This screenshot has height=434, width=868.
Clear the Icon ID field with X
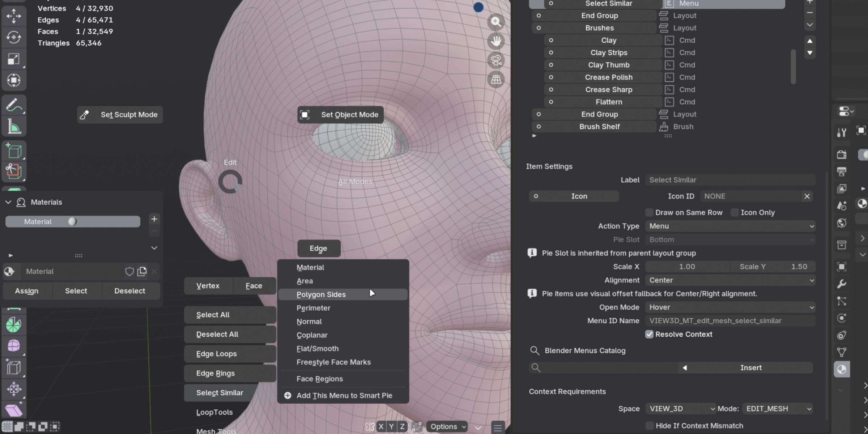[x=807, y=196]
